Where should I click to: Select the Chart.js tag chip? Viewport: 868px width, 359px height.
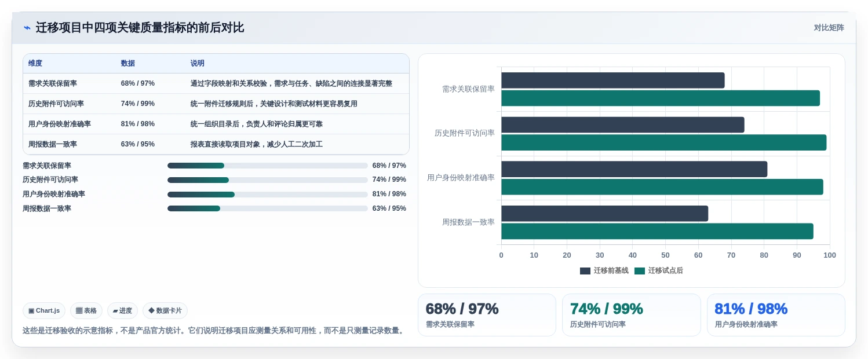pos(44,311)
